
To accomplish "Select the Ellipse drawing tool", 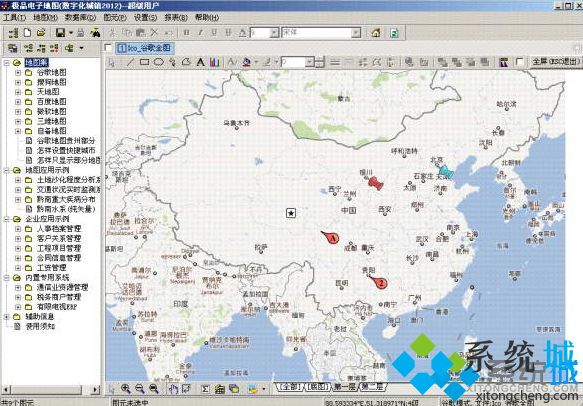I will tap(159, 62).
